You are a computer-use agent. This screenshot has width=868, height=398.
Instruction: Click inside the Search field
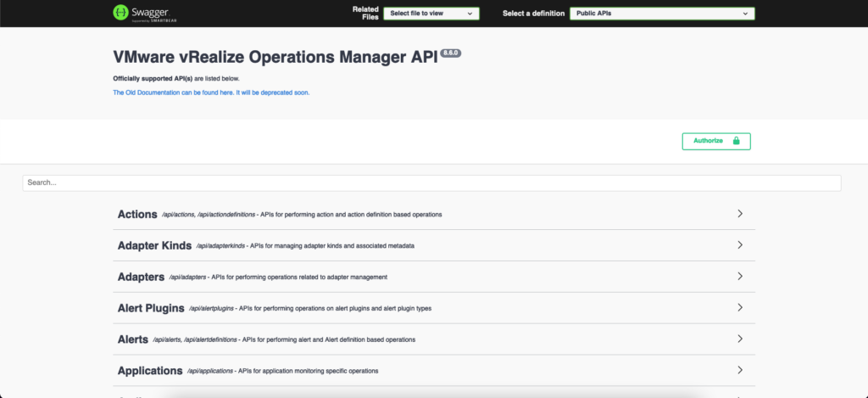click(431, 183)
